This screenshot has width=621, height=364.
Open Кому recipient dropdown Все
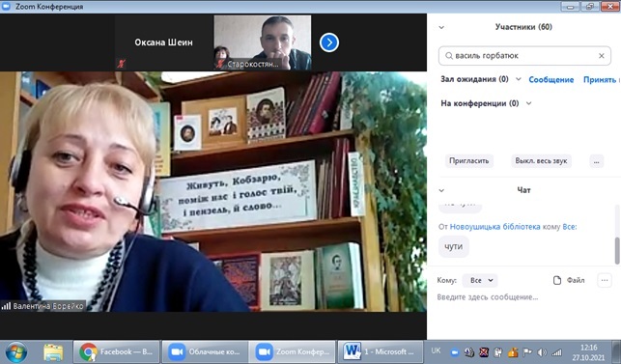pos(480,280)
